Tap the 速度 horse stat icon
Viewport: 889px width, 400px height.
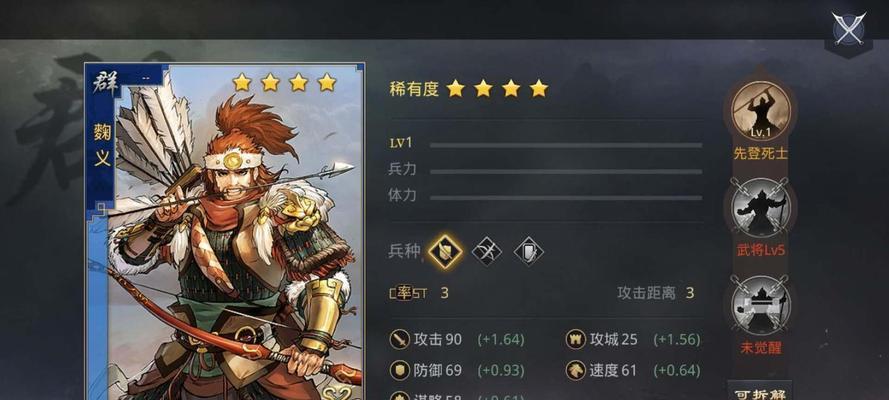coord(575,371)
